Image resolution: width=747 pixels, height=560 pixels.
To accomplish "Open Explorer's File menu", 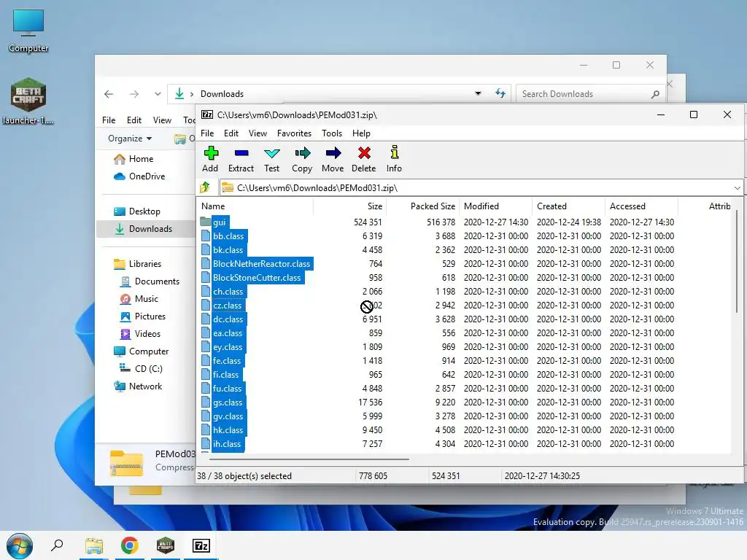I will (x=109, y=120).
